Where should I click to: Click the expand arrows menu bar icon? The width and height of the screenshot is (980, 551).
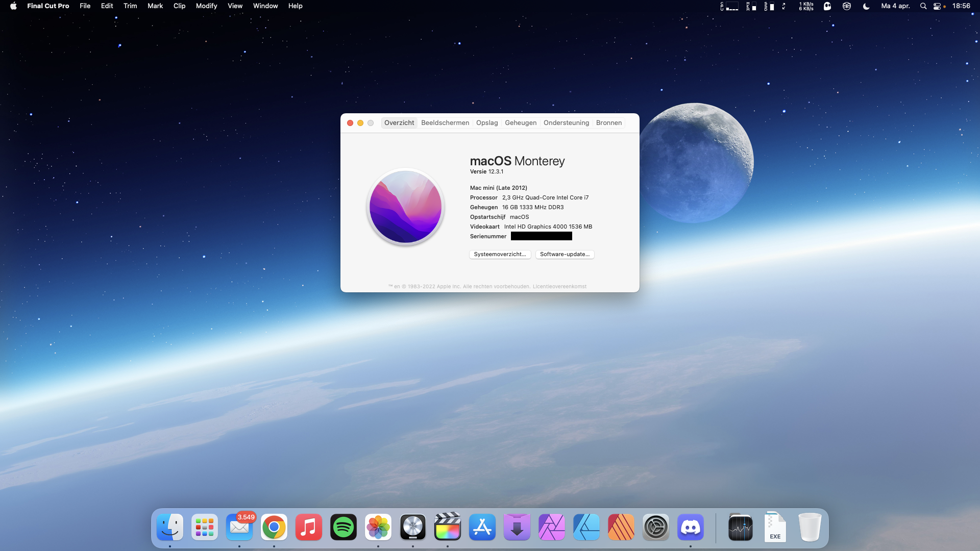tap(784, 6)
